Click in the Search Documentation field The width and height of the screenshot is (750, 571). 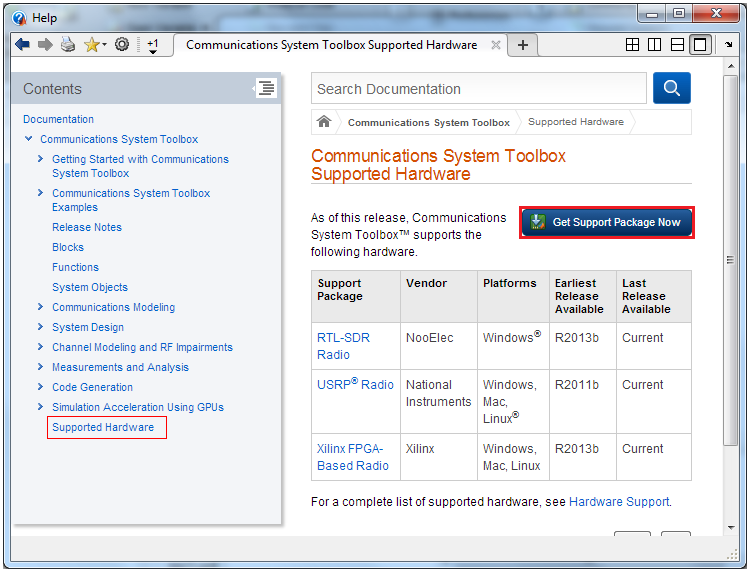pos(479,88)
